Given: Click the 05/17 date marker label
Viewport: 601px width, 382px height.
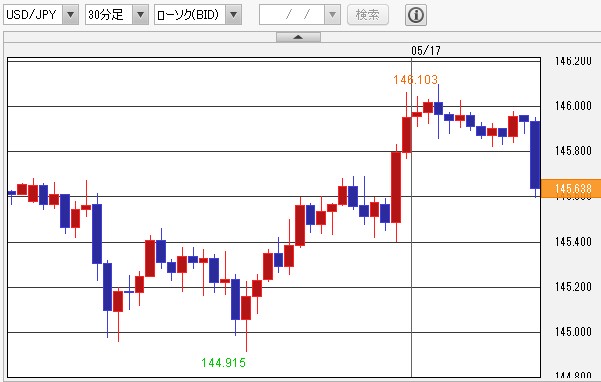Looking at the screenshot, I should 426,51.
